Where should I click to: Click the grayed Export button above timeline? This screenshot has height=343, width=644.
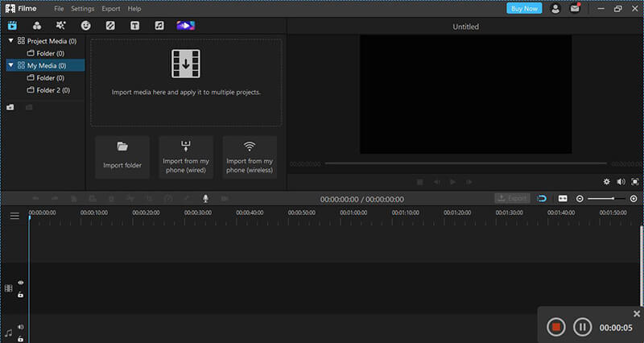(512, 198)
